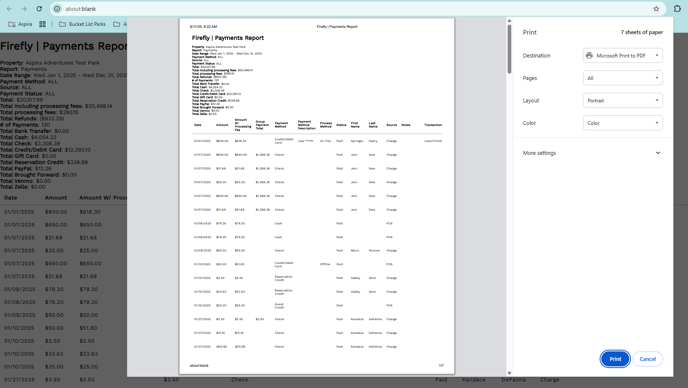
Task: Reload the page with refresh icon
Action: 39,9
